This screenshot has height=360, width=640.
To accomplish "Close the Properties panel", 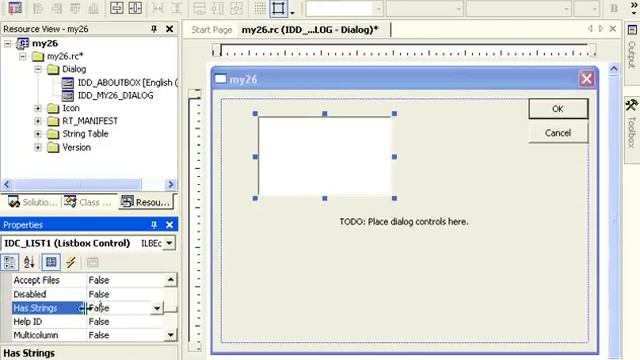I will [x=169, y=225].
